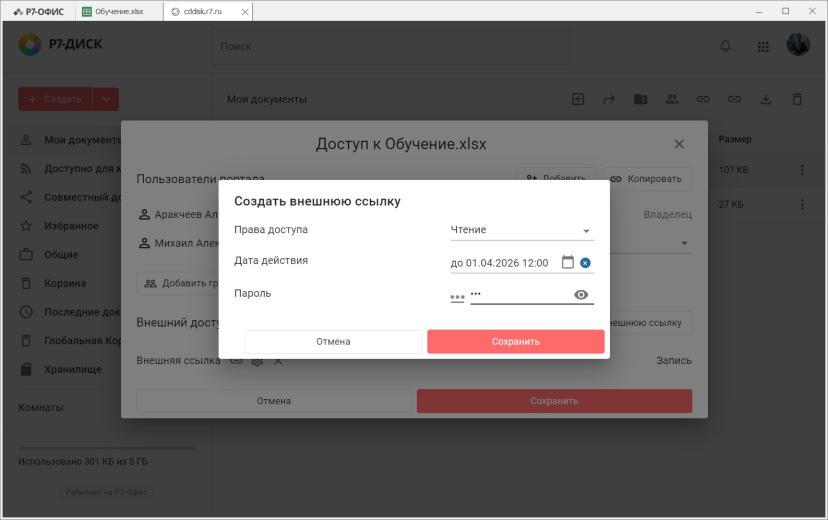Click the person icon next to Мои документы
Screen dimensions: 828x520
(x=26, y=140)
